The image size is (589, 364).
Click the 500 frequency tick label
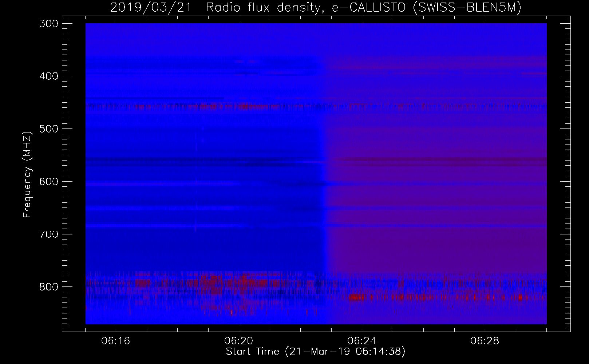pos(48,129)
